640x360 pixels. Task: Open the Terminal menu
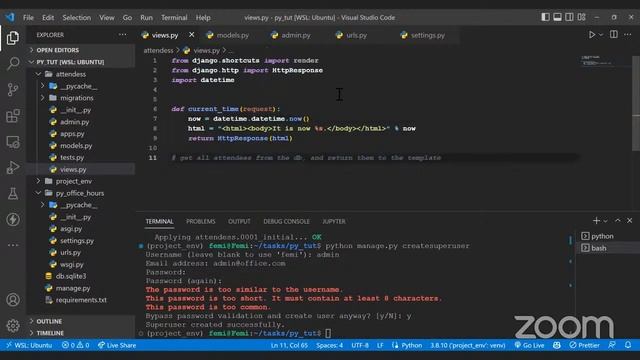(x=174, y=18)
